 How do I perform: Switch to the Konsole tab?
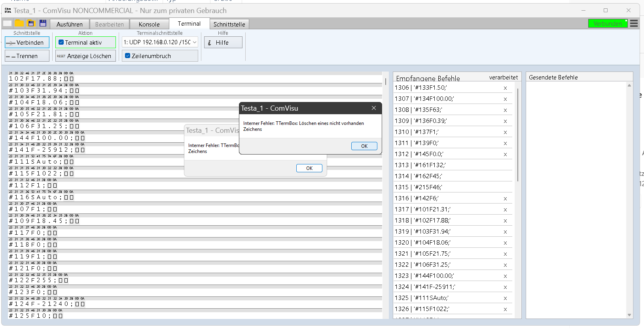(x=149, y=24)
